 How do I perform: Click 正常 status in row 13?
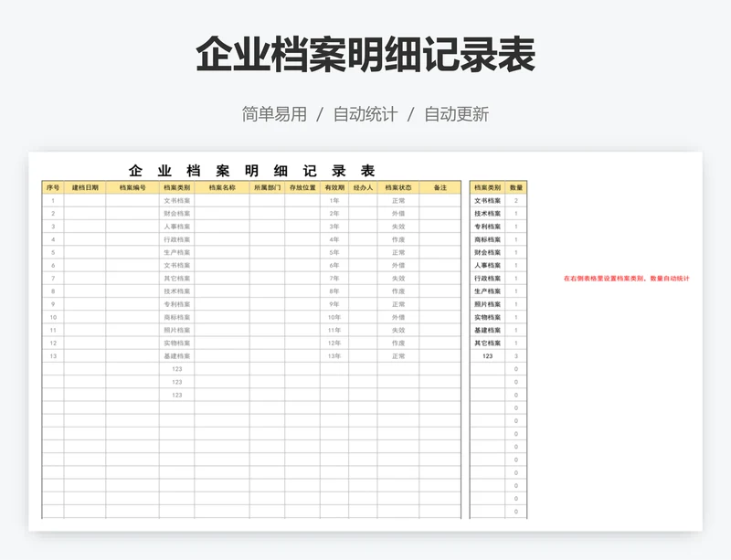coord(398,356)
